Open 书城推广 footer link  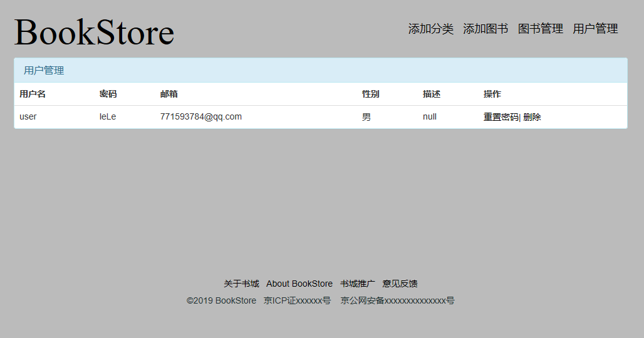(x=357, y=284)
